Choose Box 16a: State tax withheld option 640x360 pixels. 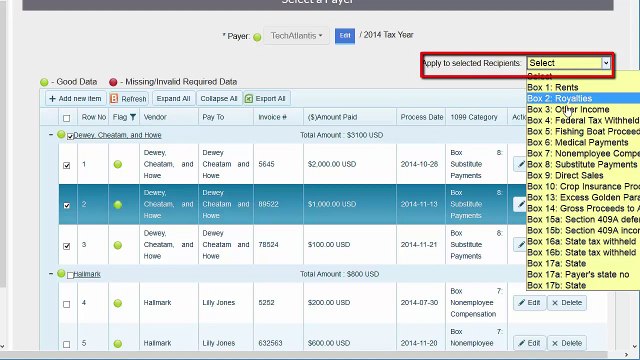pos(583,242)
